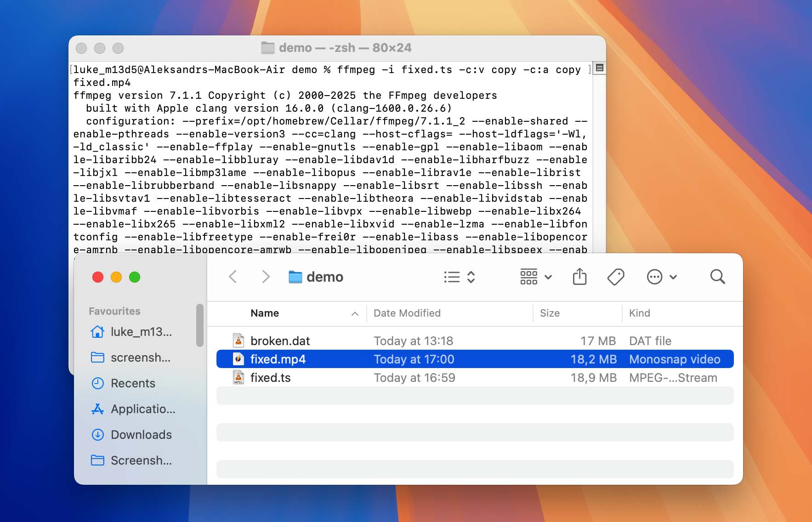This screenshot has height=522, width=812.
Task: Open Screensh... folder below Downloads
Action: (x=141, y=460)
